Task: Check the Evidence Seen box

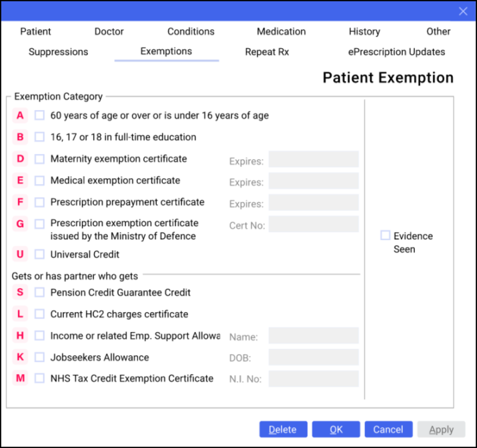Action: tap(386, 235)
